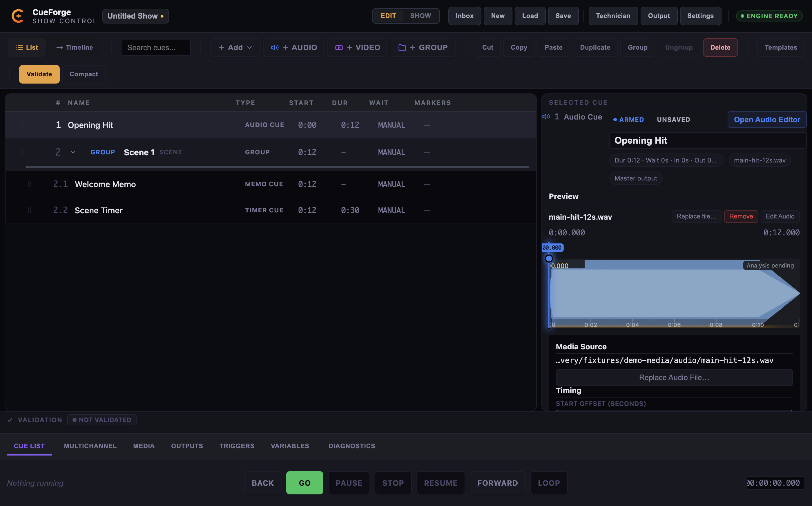Switch to the TRIGGERS tab
The width and height of the screenshot is (812, 506).
pyautogui.click(x=237, y=446)
